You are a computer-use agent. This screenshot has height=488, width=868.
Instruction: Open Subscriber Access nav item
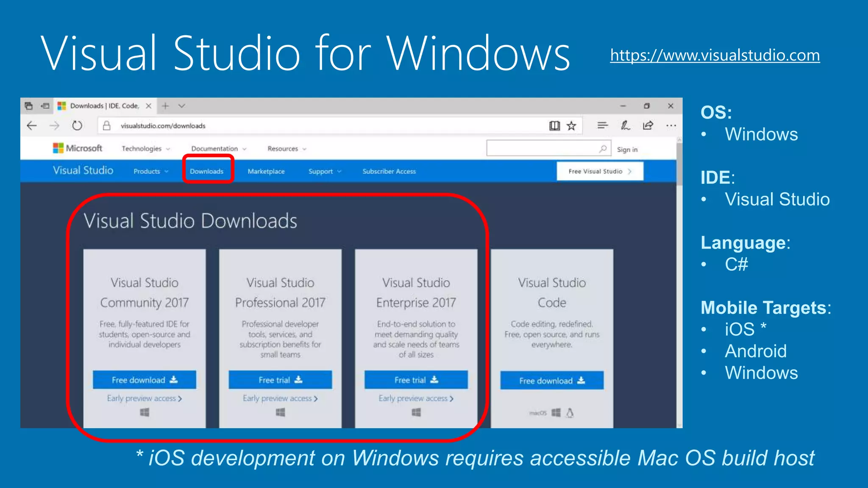click(x=389, y=171)
